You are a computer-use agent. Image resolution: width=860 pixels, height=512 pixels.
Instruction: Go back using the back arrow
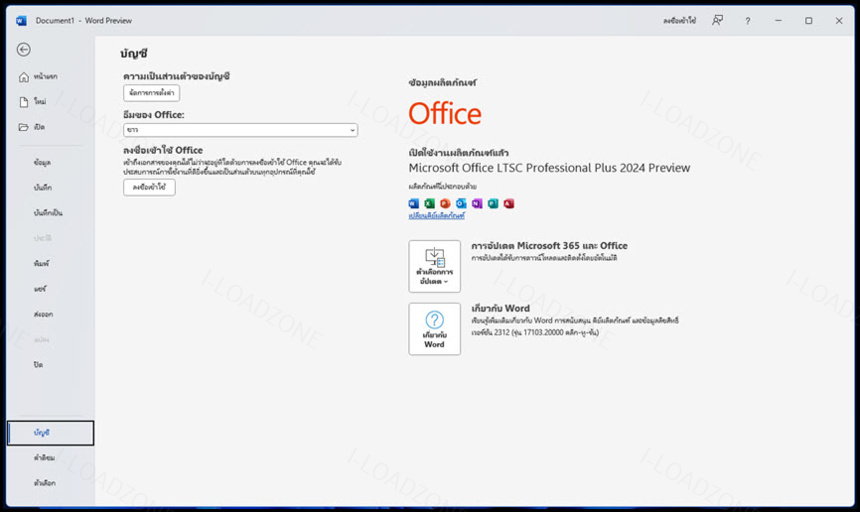point(24,50)
